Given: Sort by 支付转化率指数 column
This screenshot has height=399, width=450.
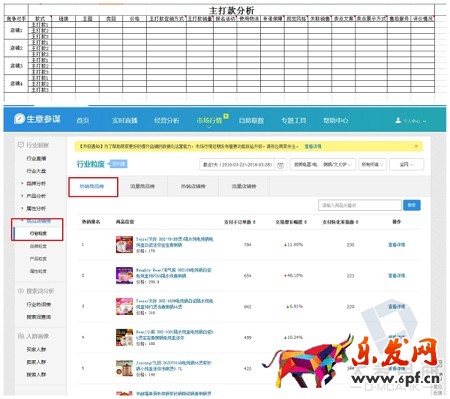Looking at the screenshot, I should [x=340, y=222].
